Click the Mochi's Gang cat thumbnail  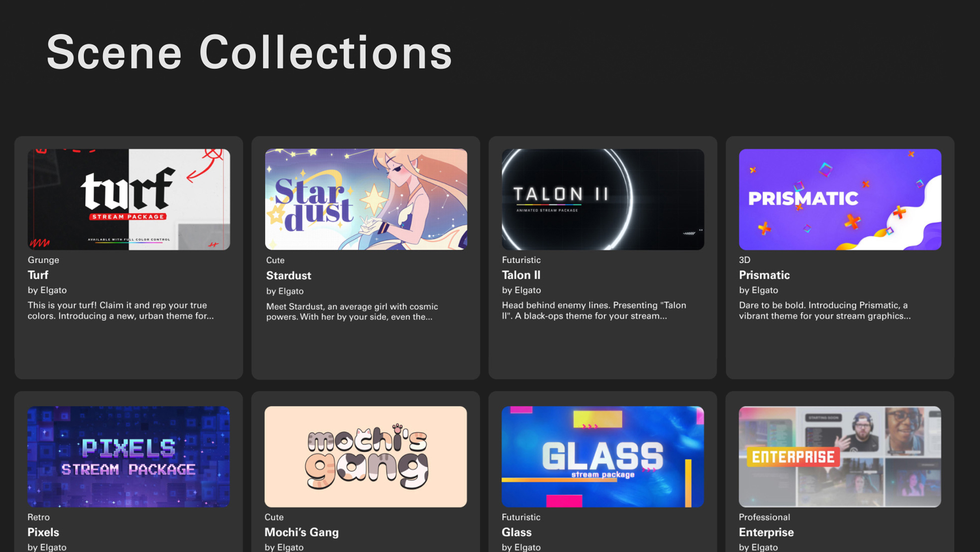click(366, 456)
